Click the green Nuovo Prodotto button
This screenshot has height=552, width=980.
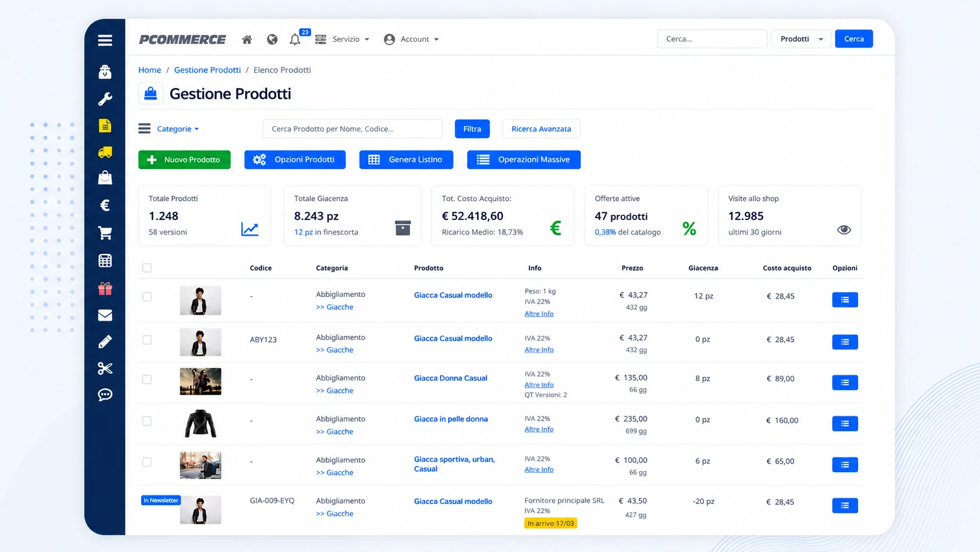[x=184, y=160]
